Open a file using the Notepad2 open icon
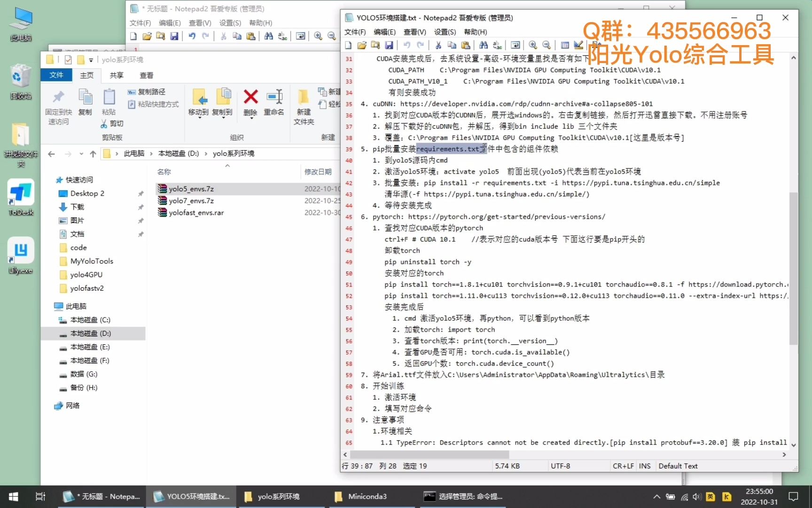The height and width of the screenshot is (508, 812). pyautogui.click(x=362, y=45)
